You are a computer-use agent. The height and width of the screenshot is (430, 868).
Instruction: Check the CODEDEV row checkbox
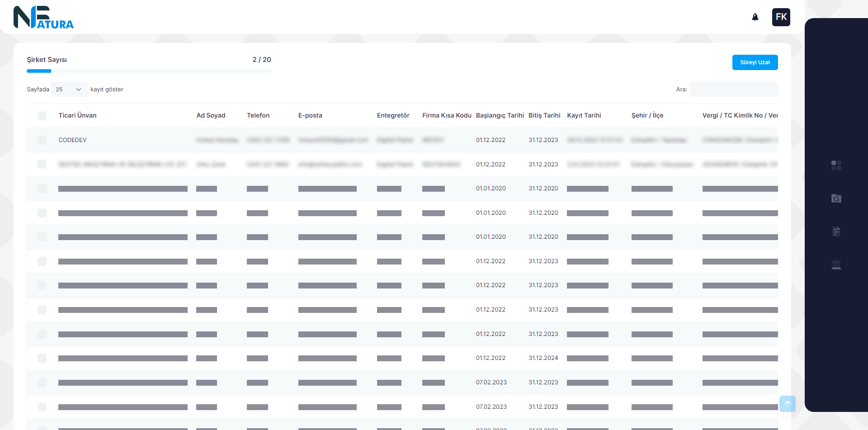point(42,140)
